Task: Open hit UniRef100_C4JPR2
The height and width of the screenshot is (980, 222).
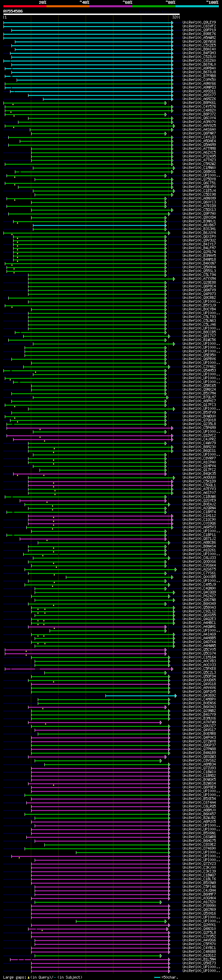Action: click(199, 439)
